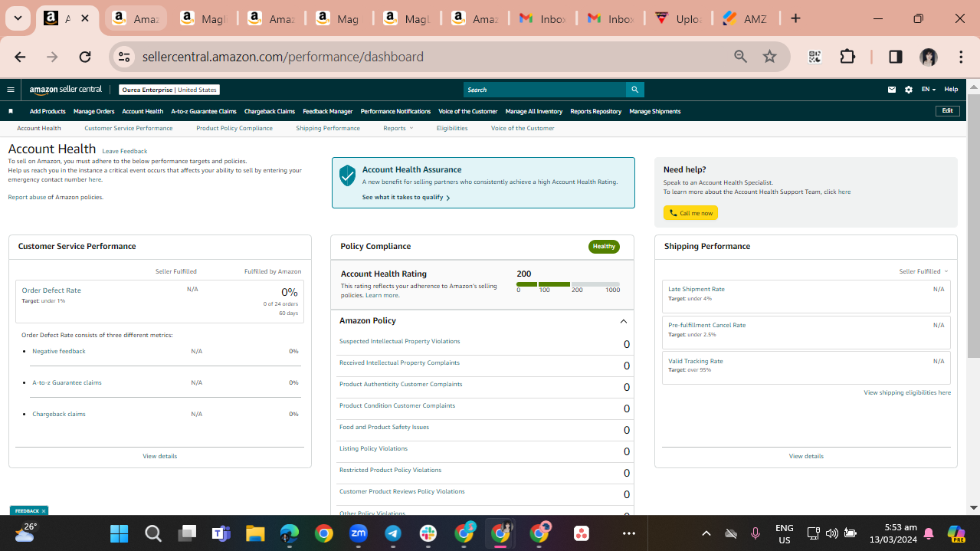980x551 pixels.
Task: Open View details under Shipping Performance
Action: tap(806, 456)
